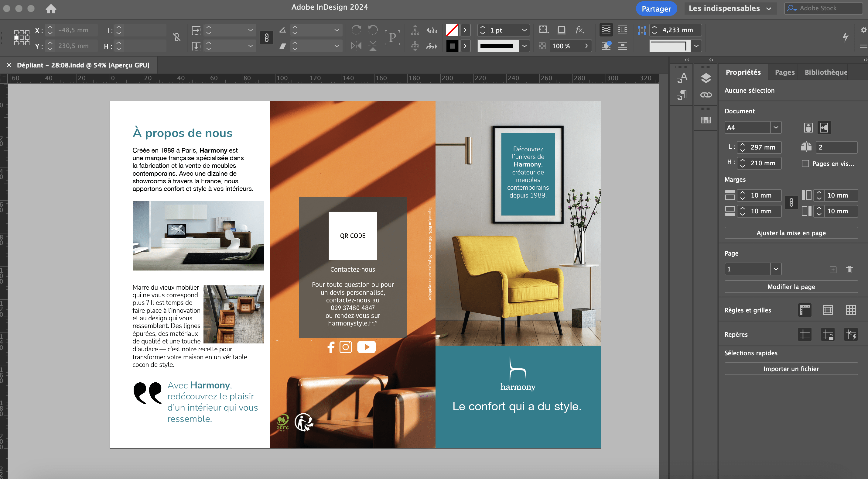Flip vertical using the mirror icon
The image size is (868, 479).
pos(373,46)
